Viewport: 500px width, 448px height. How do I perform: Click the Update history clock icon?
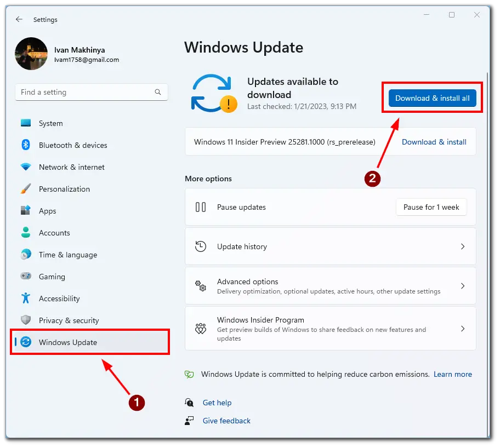click(201, 246)
